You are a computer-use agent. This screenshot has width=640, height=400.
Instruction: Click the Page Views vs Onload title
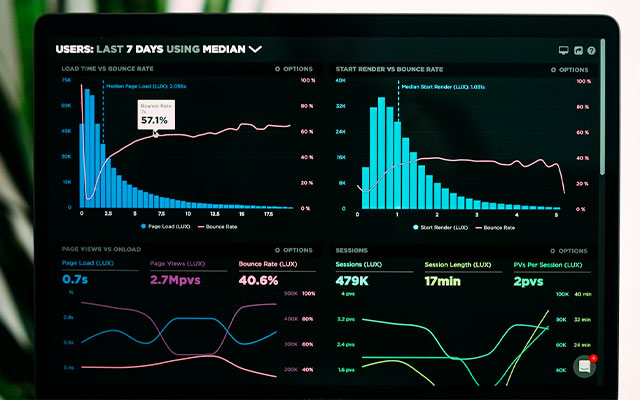pos(101,249)
